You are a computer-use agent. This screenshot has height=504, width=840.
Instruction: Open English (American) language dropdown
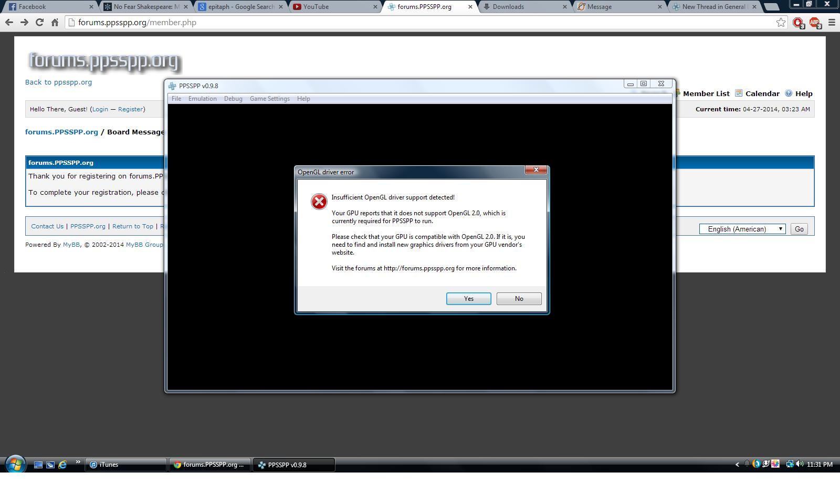tap(742, 229)
